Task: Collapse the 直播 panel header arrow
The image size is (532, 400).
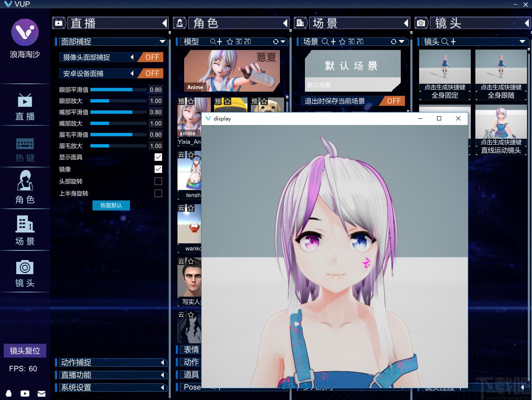Action: coord(165,23)
